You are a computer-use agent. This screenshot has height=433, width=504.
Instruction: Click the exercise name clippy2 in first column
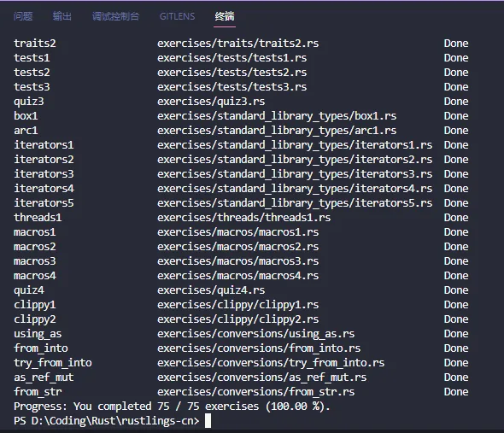coord(35,319)
